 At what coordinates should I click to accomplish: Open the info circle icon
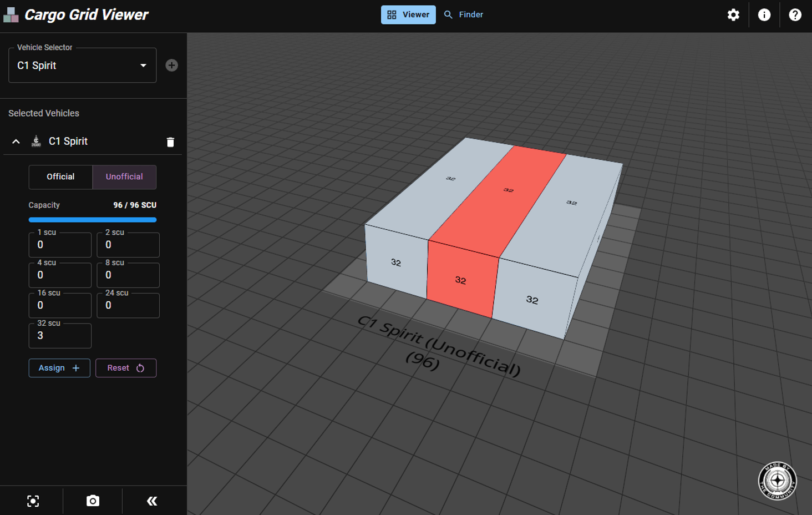tap(764, 15)
